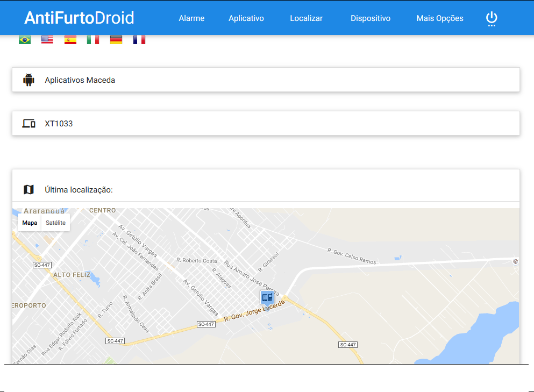The width and height of the screenshot is (534, 392).
Task: Click the map icon beside Última localização
Action: pyautogui.click(x=29, y=189)
